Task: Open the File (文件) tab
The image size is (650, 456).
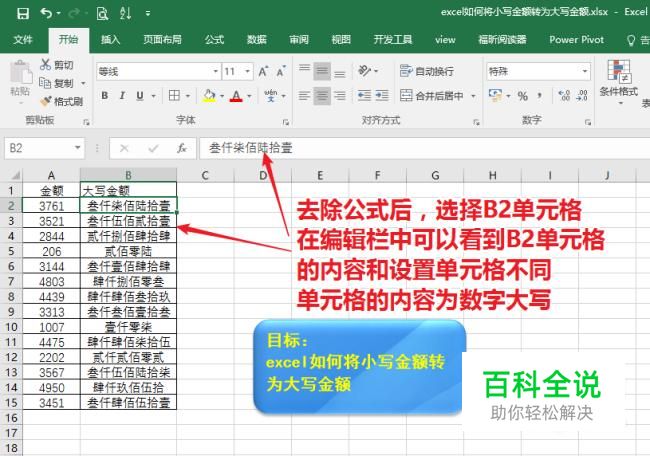Action: [22, 40]
